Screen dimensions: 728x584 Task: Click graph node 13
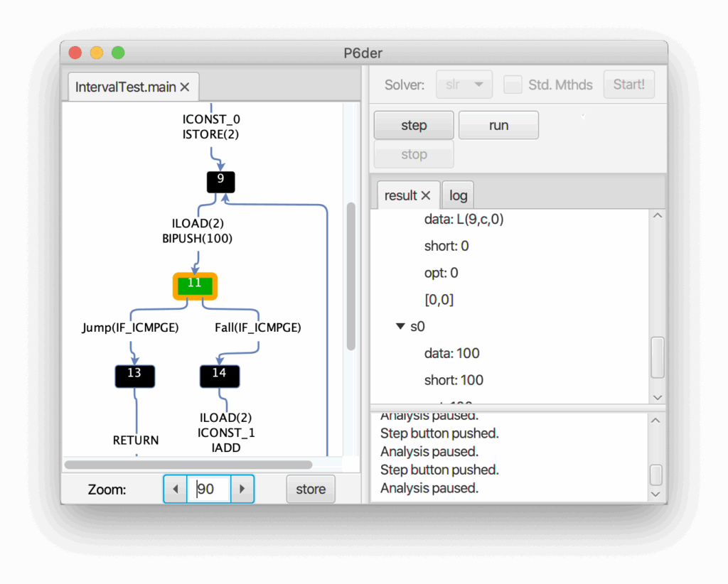pyautogui.click(x=134, y=374)
